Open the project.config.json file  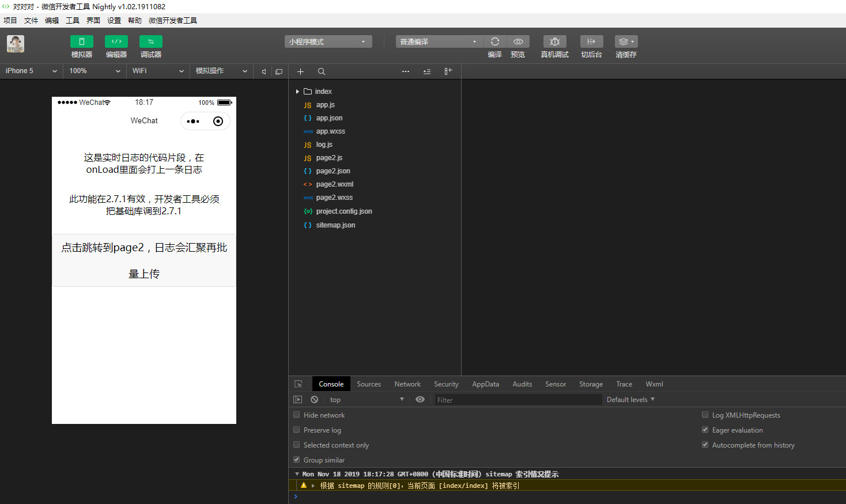point(343,211)
